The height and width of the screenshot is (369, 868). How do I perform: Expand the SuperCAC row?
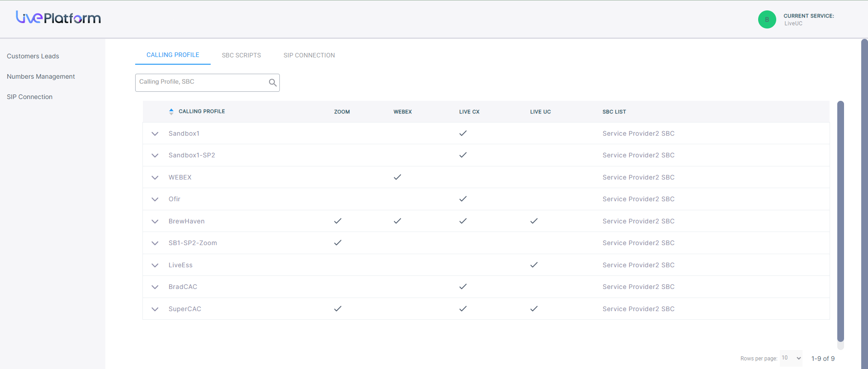[155, 309]
